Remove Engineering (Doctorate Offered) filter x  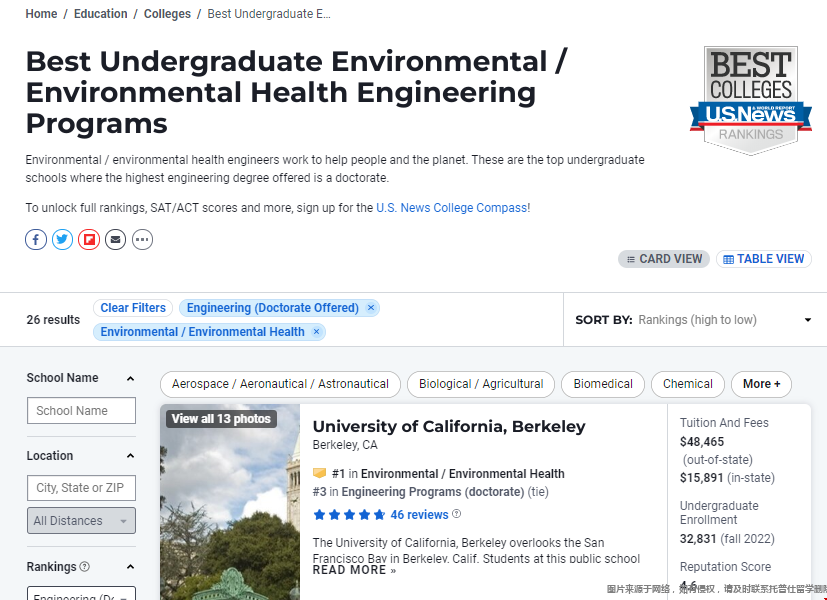371,308
